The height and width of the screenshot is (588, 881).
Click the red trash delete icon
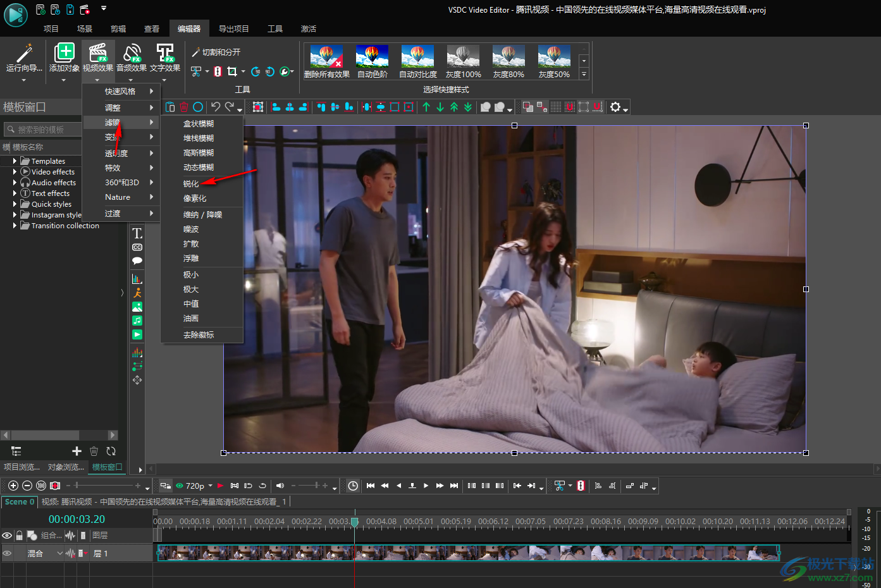[184, 107]
